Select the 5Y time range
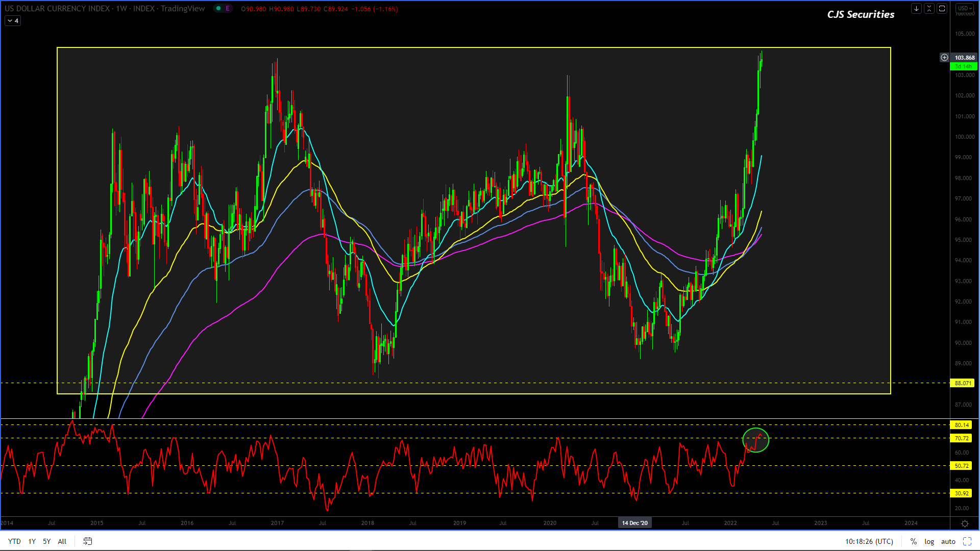The image size is (980, 551). point(46,541)
